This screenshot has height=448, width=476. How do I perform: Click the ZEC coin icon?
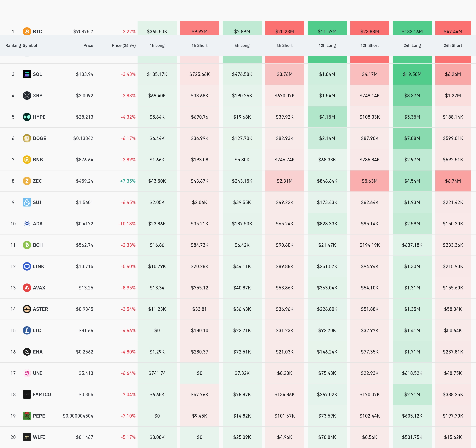[27, 181]
